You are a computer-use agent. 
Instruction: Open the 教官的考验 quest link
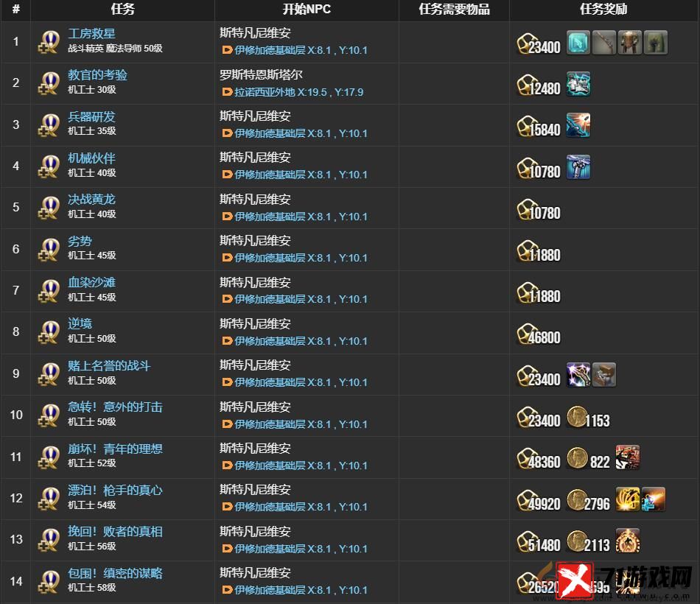pos(97,75)
